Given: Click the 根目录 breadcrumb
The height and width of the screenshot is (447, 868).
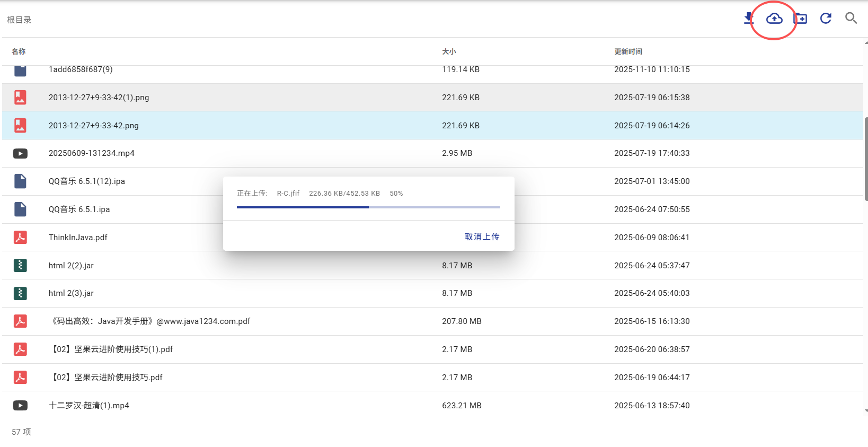Looking at the screenshot, I should 19,20.
